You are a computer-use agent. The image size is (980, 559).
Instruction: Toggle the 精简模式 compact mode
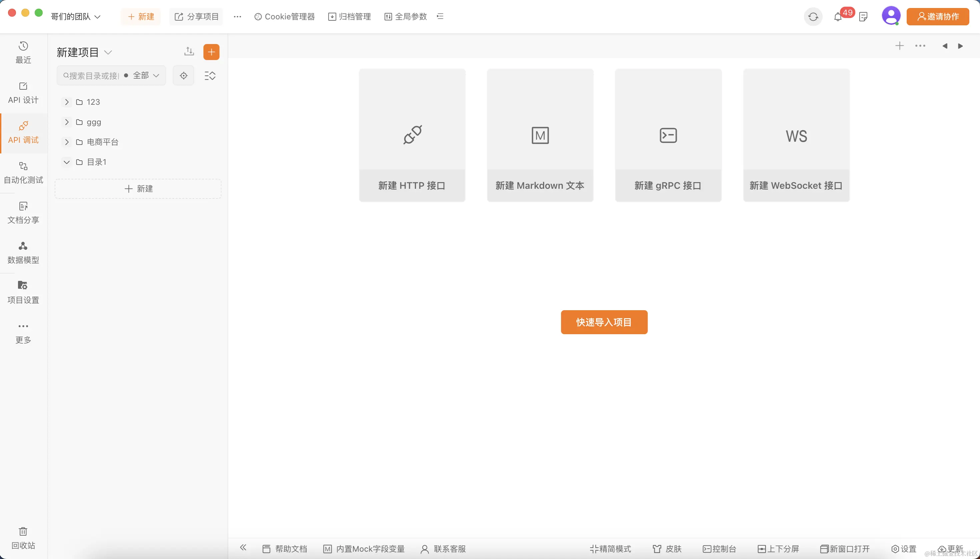pos(610,549)
